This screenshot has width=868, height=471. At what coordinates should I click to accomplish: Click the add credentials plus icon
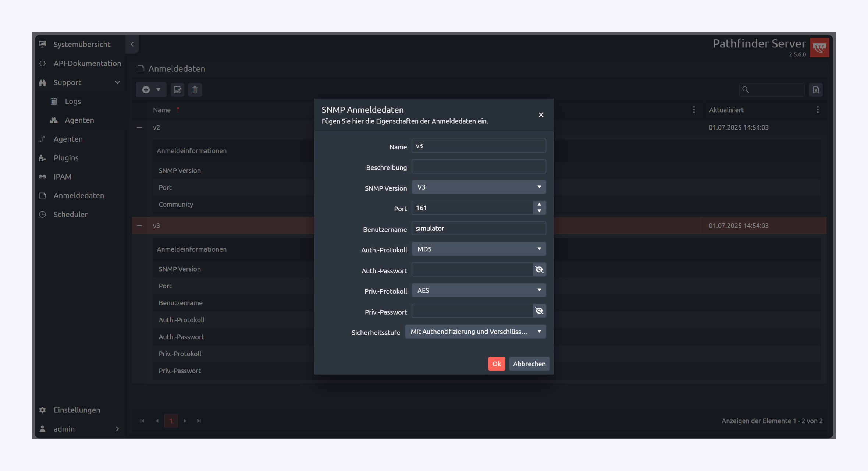146,90
